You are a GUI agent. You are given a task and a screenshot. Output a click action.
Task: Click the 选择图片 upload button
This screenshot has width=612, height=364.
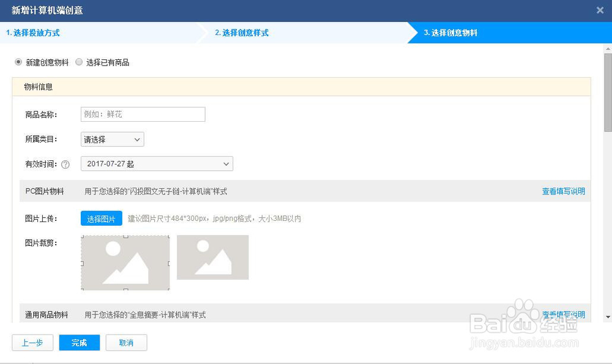click(101, 218)
